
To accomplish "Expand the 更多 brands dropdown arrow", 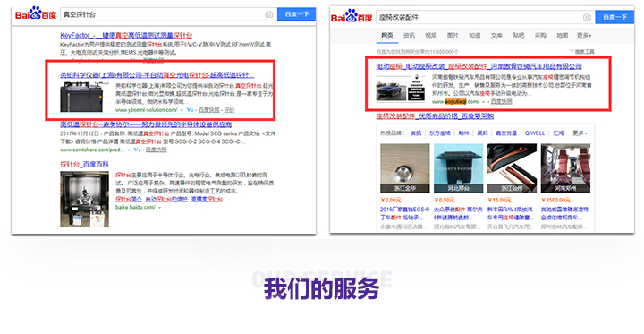I will tap(586, 133).
